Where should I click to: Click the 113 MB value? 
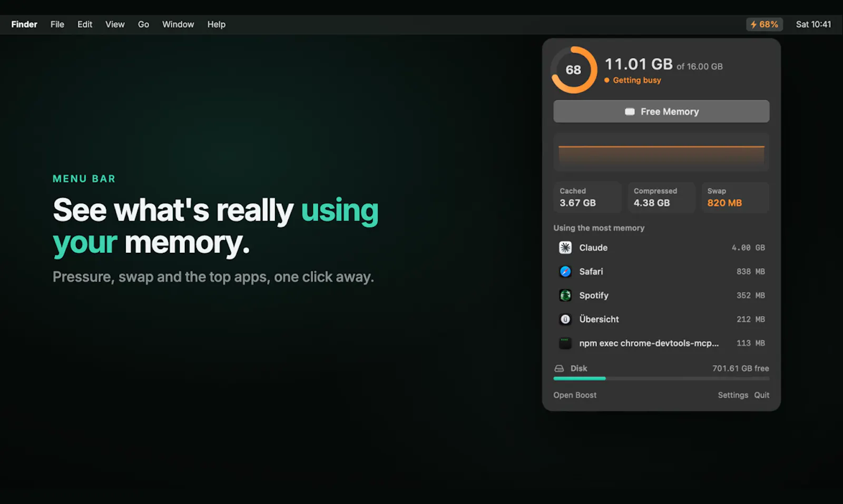(751, 343)
